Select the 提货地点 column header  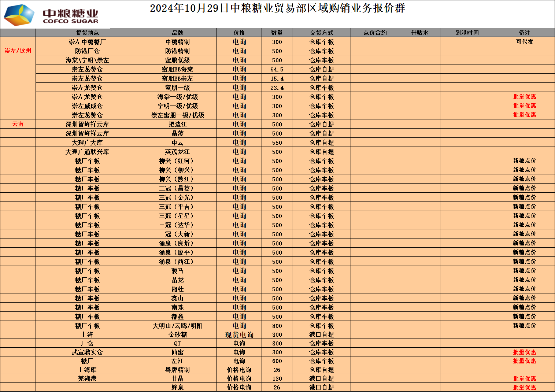87,33
